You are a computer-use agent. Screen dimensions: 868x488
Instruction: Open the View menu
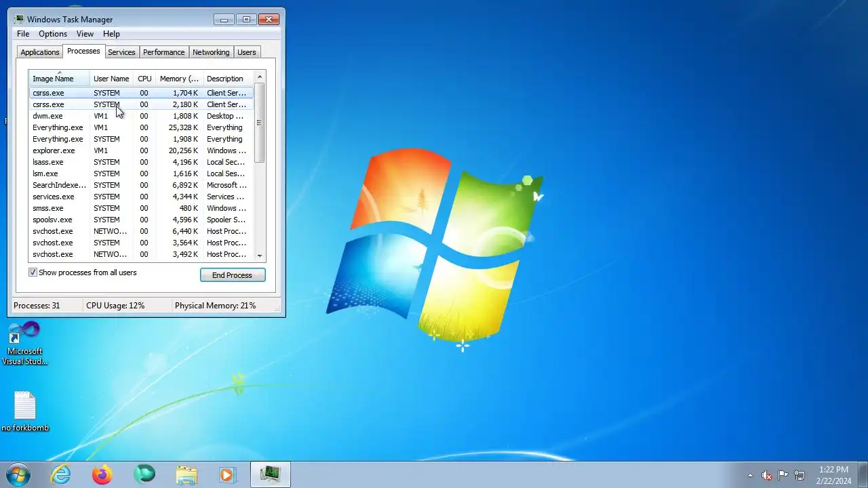coord(85,34)
